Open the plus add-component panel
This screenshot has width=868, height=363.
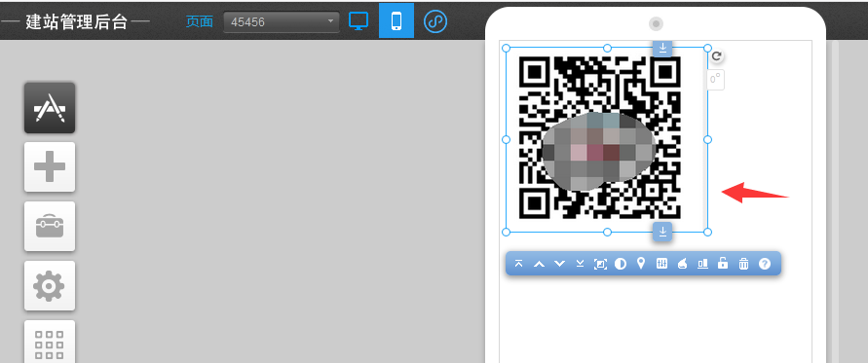coord(50,166)
